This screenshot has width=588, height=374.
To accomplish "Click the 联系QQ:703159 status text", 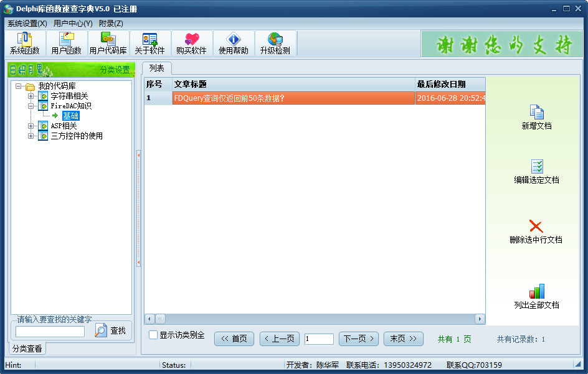I will [x=474, y=365].
